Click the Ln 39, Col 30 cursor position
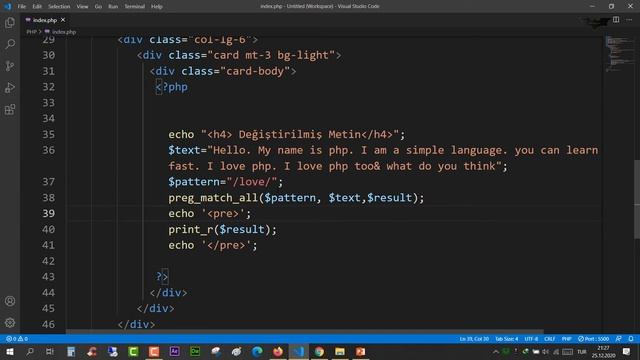Image resolution: width=640 pixels, height=360 pixels. pyautogui.click(x=474, y=339)
